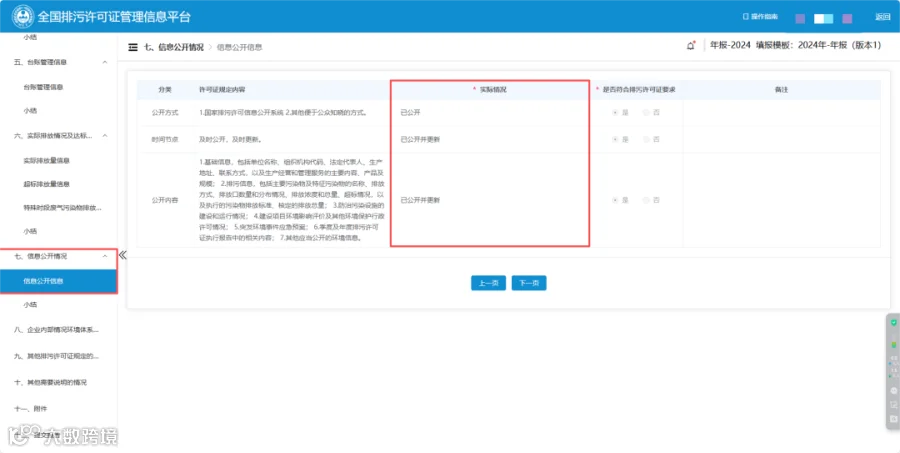Select 否 radio for 时间节点 row
Screen dimensions: 900x453
[x=646, y=140]
